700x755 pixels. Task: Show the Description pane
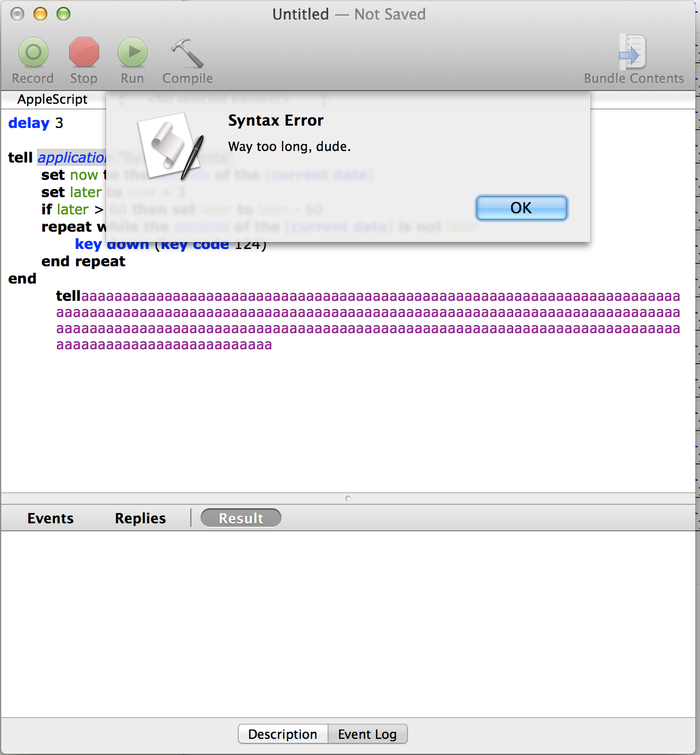tap(283, 734)
